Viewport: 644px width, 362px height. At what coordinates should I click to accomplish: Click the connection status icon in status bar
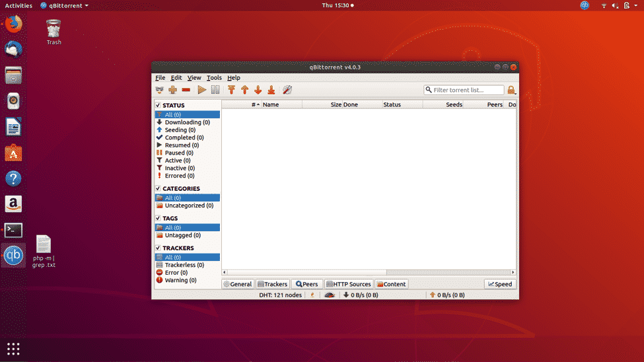coord(312,295)
